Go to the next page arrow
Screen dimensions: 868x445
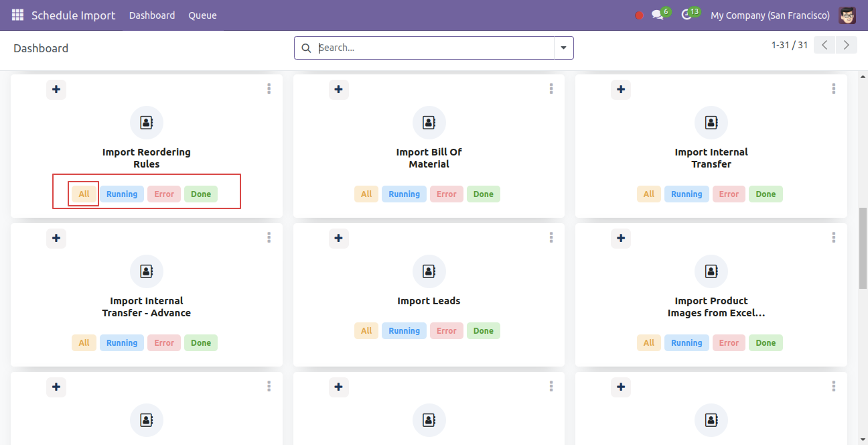(x=847, y=45)
